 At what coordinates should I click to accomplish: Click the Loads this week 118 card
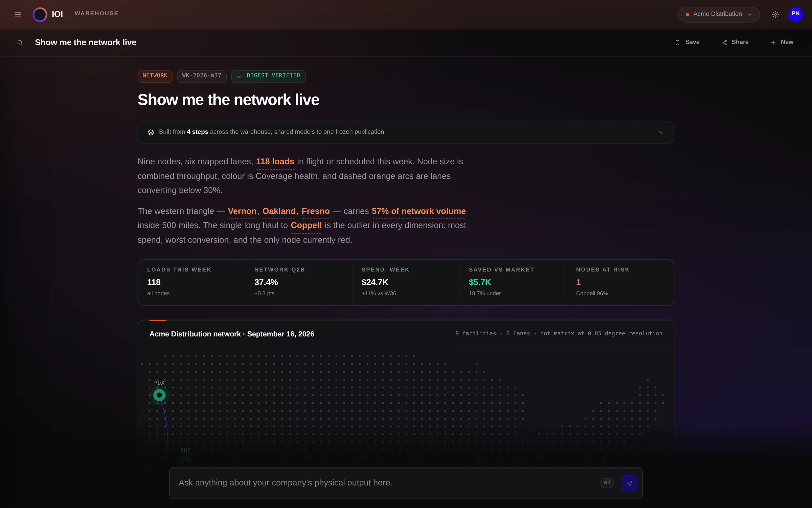191,282
